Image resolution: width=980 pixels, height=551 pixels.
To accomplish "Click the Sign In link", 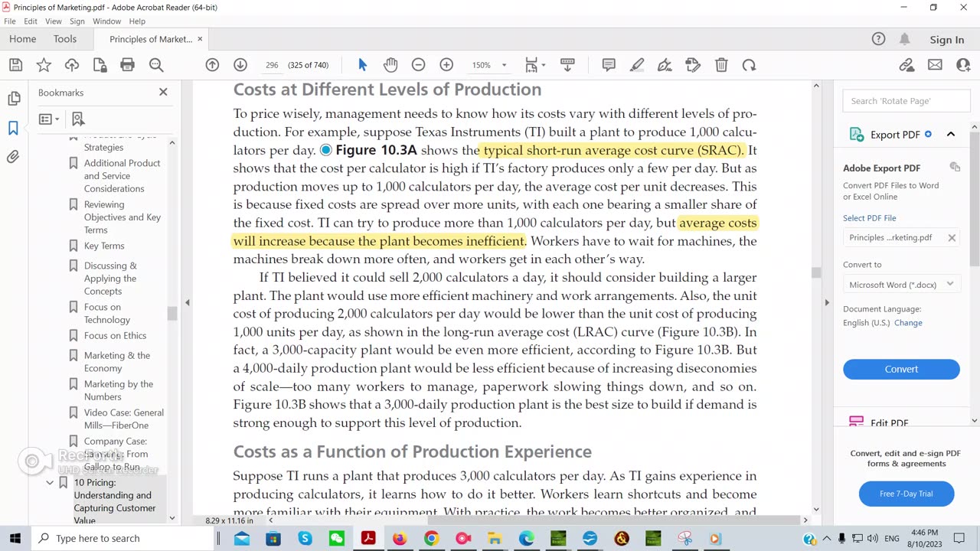I will (946, 40).
